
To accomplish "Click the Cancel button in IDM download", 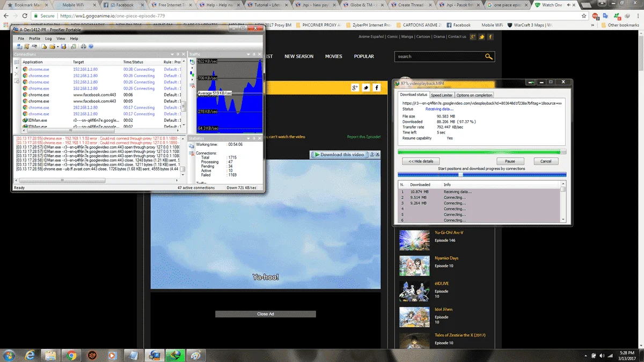I will coord(546,161).
